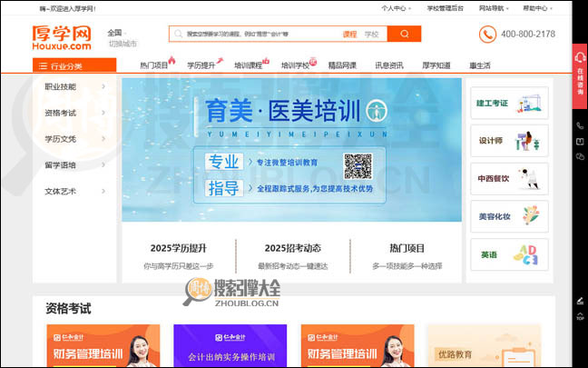Viewport: 588px width, 368px height.
Task: Click the phone icon beside 400-800-2178
Action: [x=487, y=35]
